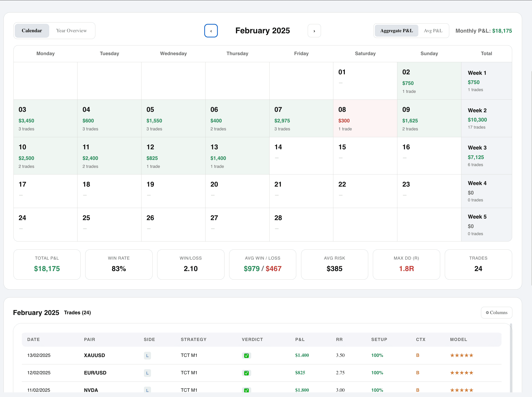This screenshot has width=532, height=397.
Task: Click the gear icon on the Columns button
Action: [x=487, y=312]
